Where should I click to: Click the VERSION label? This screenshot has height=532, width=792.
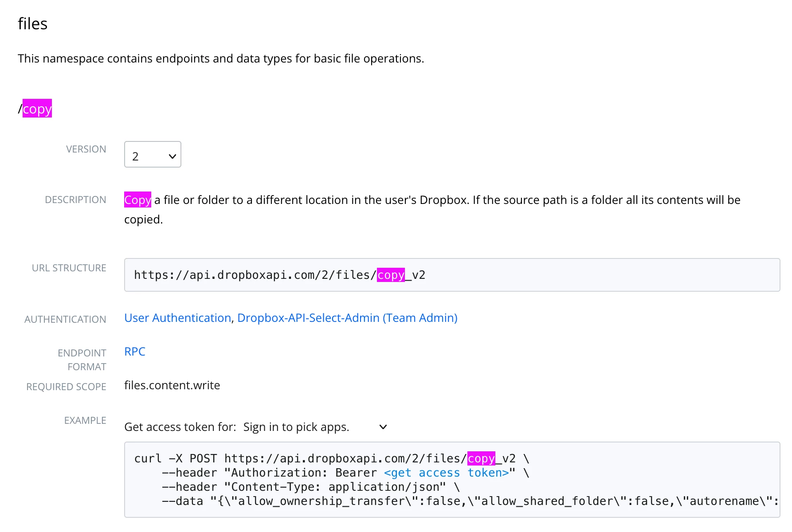click(x=86, y=149)
